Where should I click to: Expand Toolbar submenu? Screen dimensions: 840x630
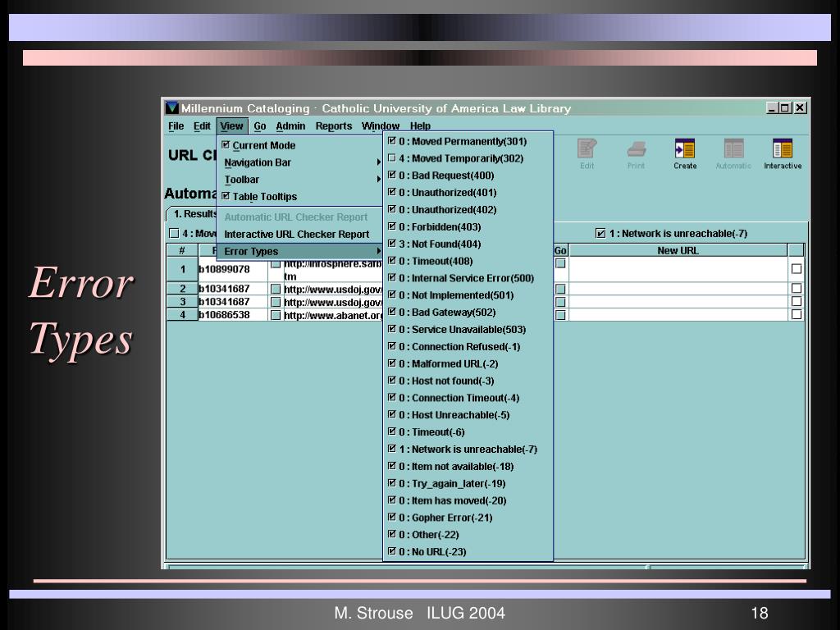[x=300, y=180]
